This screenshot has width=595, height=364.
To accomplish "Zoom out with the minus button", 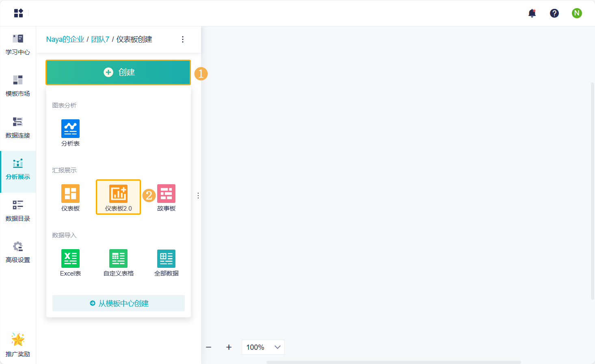I will point(209,347).
